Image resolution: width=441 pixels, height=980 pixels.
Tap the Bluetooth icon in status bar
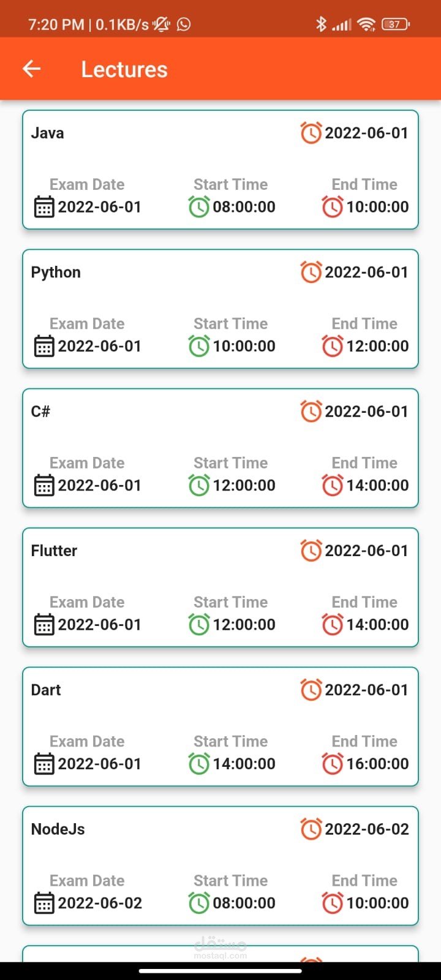pos(321,24)
